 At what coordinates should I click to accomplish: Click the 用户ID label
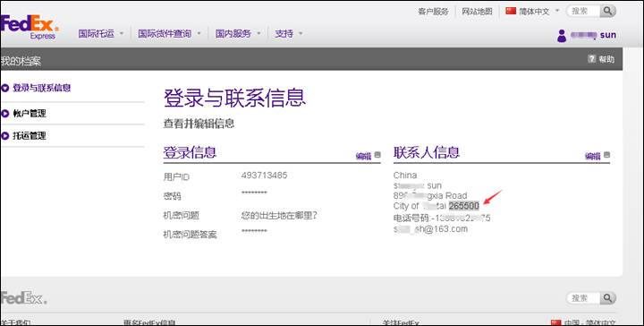[x=176, y=177]
